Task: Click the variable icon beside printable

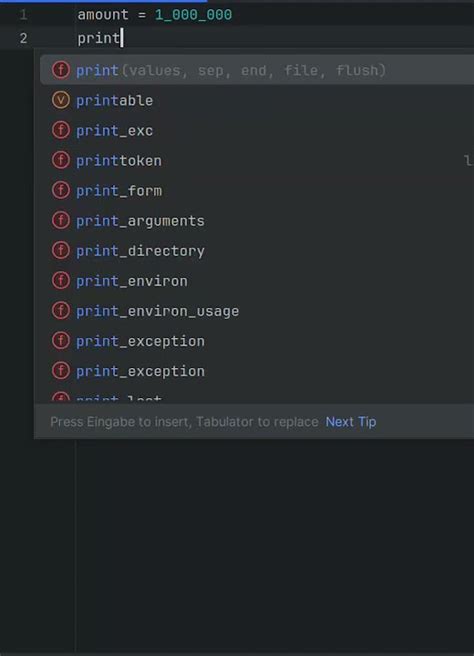Action: point(61,100)
